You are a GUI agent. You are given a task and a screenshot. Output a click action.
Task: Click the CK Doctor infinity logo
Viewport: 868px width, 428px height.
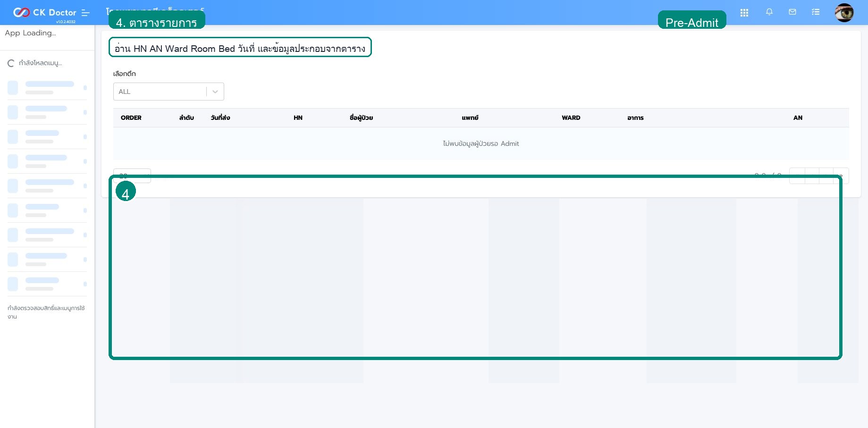point(21,12)
